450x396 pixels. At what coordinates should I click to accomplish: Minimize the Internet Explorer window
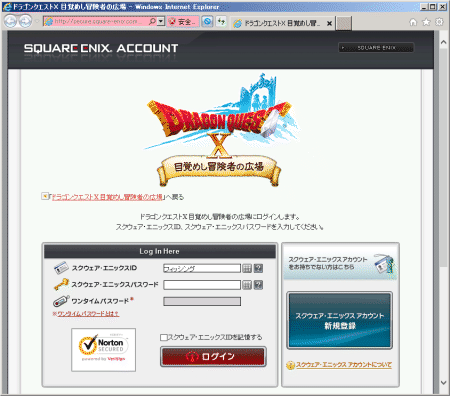click(x=424, y=6)
